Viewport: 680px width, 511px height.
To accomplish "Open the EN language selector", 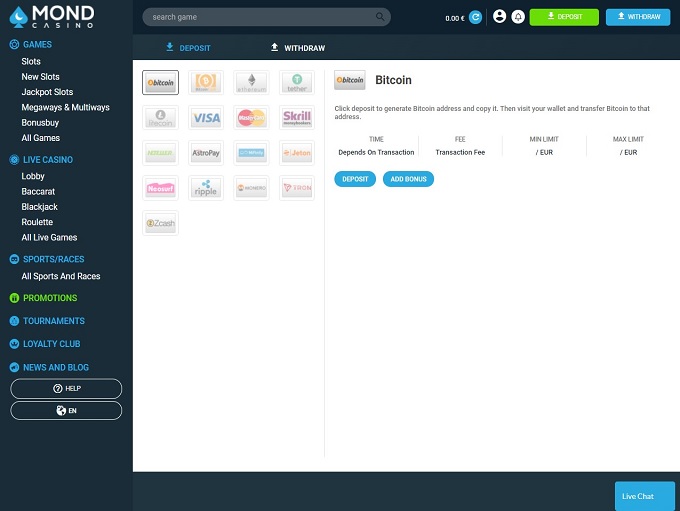I will pos(66,410).
